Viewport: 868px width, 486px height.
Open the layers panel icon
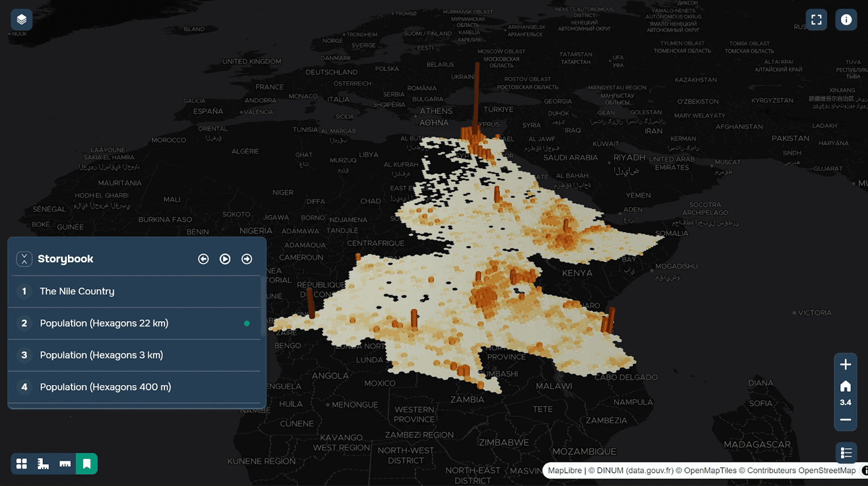[22, 19]
